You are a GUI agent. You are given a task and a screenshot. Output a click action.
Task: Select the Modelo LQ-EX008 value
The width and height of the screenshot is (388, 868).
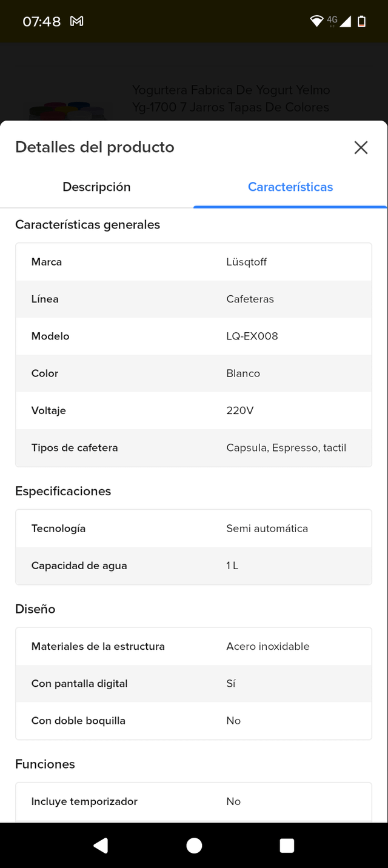252,336
